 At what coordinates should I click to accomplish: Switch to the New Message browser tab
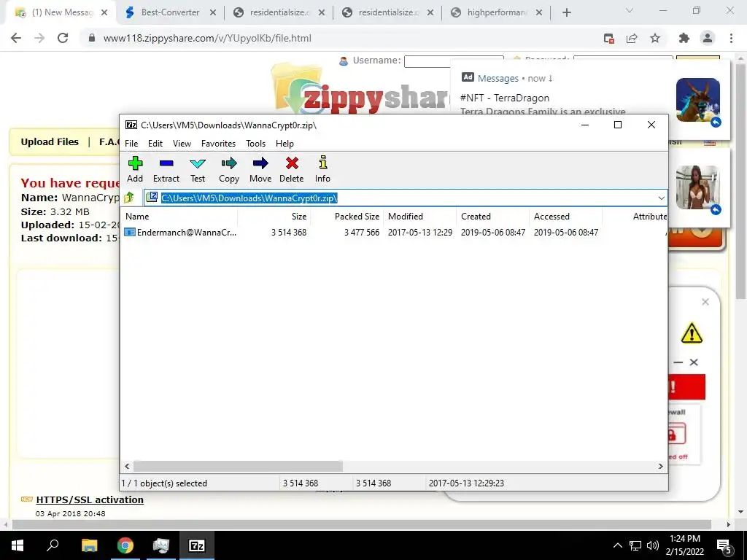(61, 12)
